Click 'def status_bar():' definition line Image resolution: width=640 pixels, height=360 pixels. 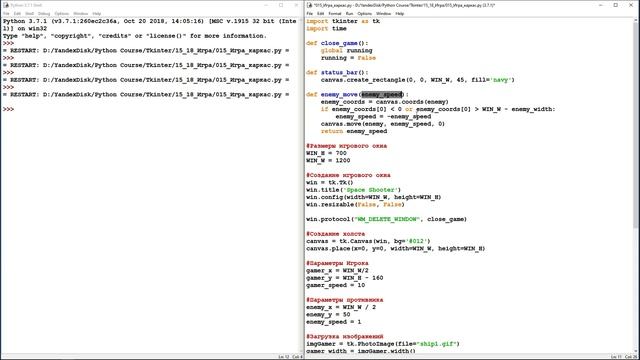[x=337, y=73]
